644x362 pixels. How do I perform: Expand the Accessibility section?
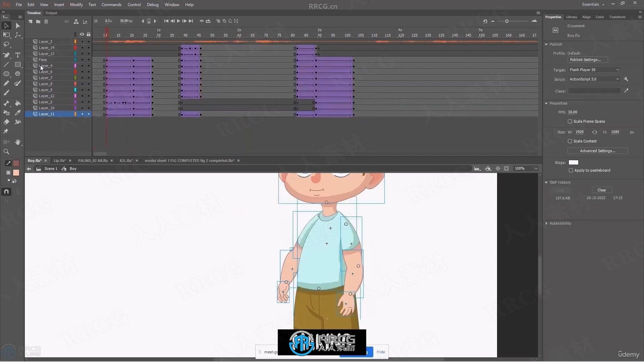(x=546, y=223)
